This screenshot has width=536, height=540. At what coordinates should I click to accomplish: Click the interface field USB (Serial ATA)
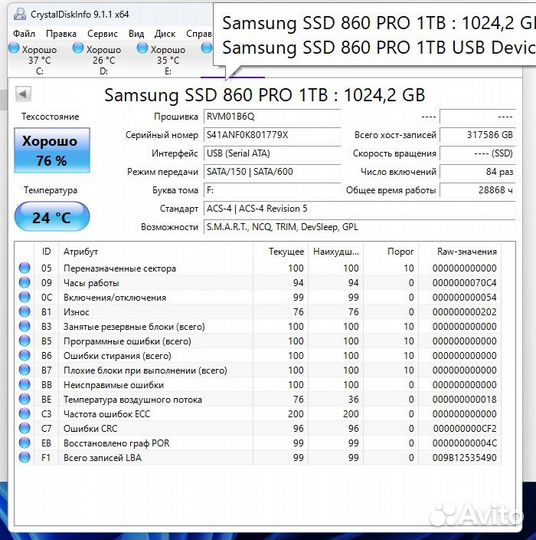tap(272, 153)
